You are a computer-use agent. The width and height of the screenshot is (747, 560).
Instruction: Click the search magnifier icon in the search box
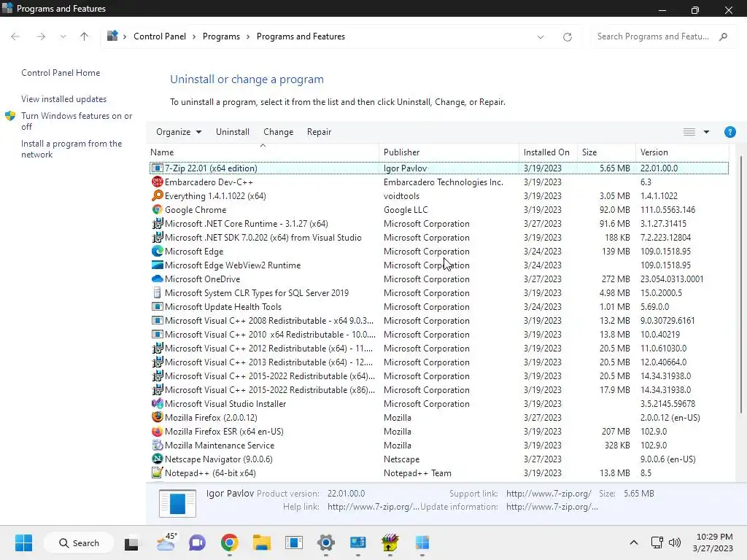[x=723, y=36]
